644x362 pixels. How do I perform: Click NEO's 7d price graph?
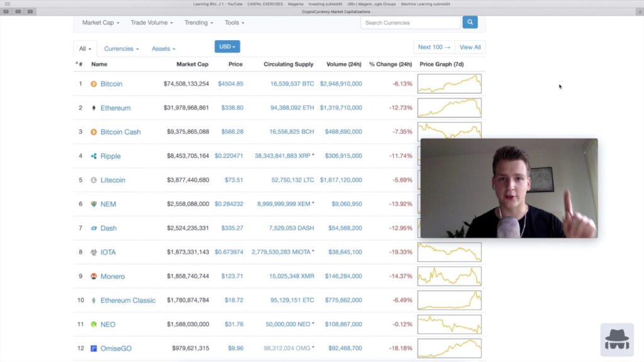point(449,324)
